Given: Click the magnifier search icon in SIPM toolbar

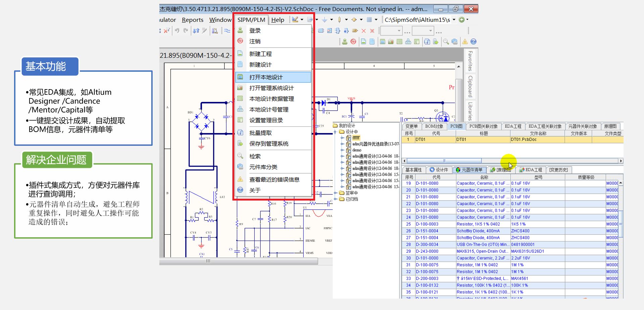Looking at the screenshot, I should click(x=446, y=42).
